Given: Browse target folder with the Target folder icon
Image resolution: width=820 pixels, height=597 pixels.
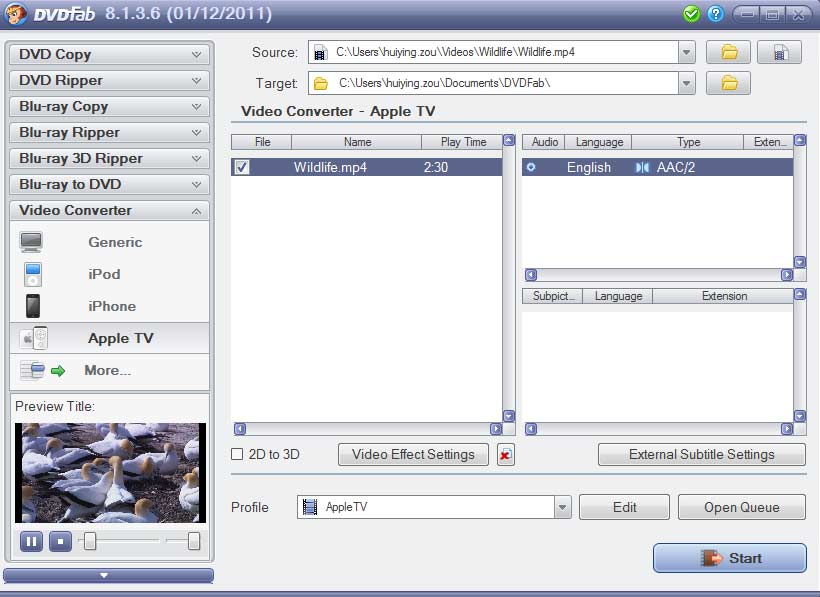Looking at the screenshot, I should (x=728, y=83).
